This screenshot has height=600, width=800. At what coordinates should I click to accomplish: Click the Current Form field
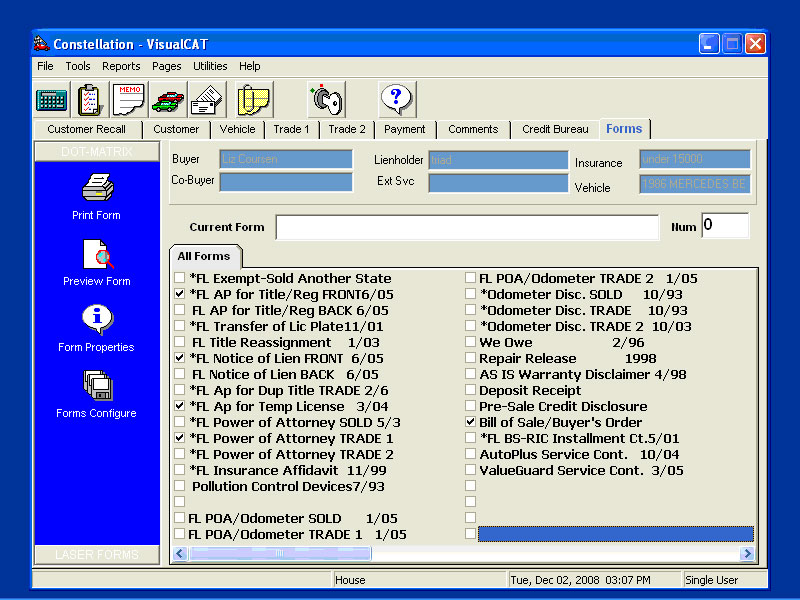click(467, 227)
